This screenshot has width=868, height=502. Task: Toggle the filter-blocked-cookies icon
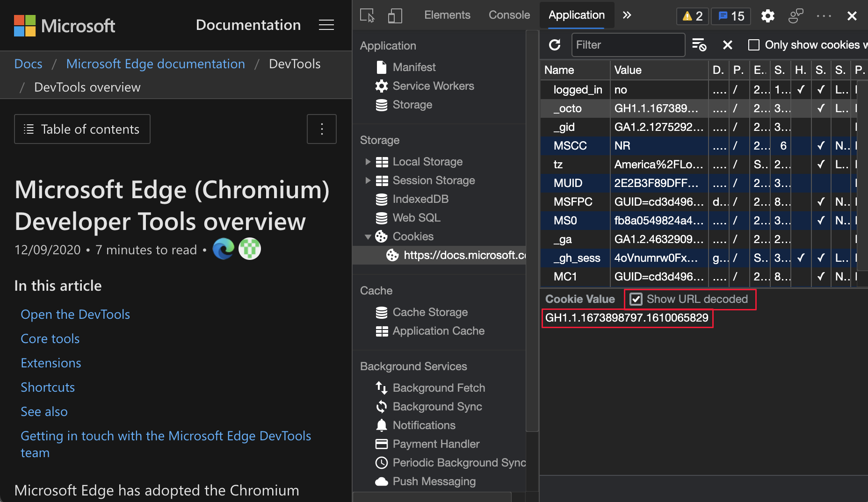coord(699,45)
